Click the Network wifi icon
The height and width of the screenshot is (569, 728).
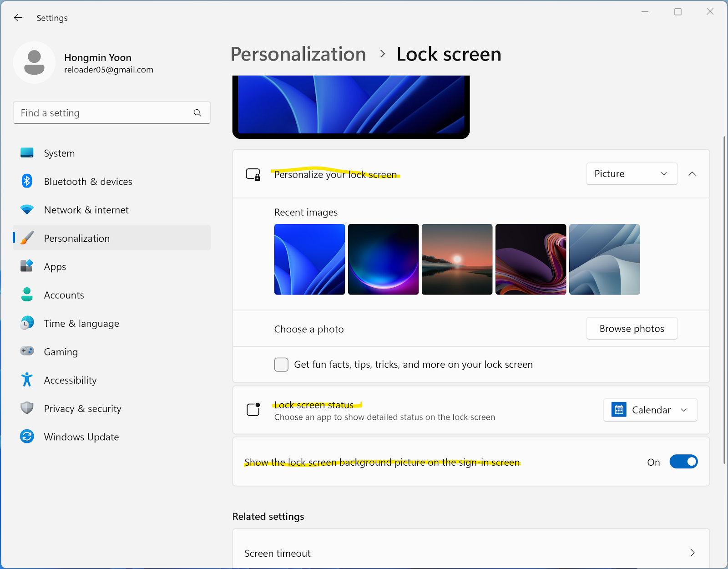click(27, 210)
